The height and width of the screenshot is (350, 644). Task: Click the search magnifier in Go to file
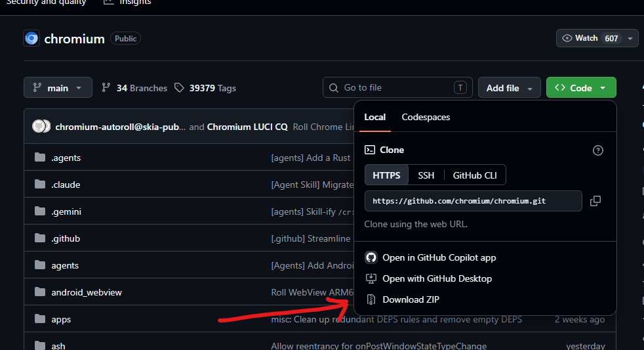[334, 87]
